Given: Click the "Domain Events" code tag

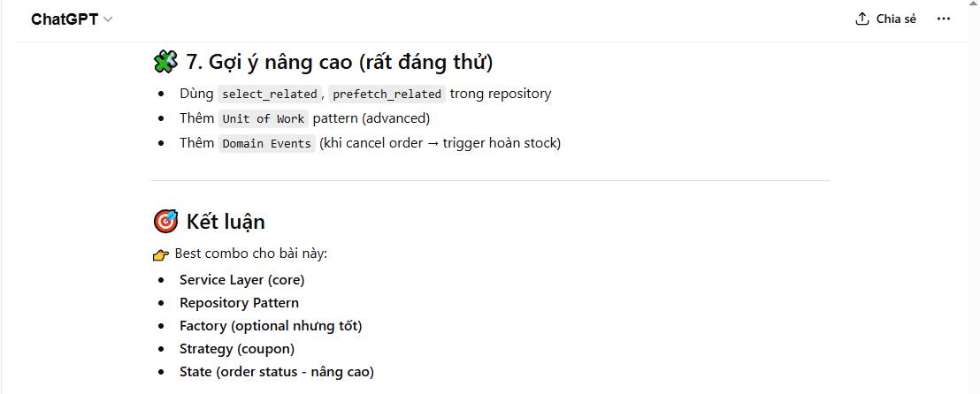Looking at the screenshot, I should click(x=266, y=143).
